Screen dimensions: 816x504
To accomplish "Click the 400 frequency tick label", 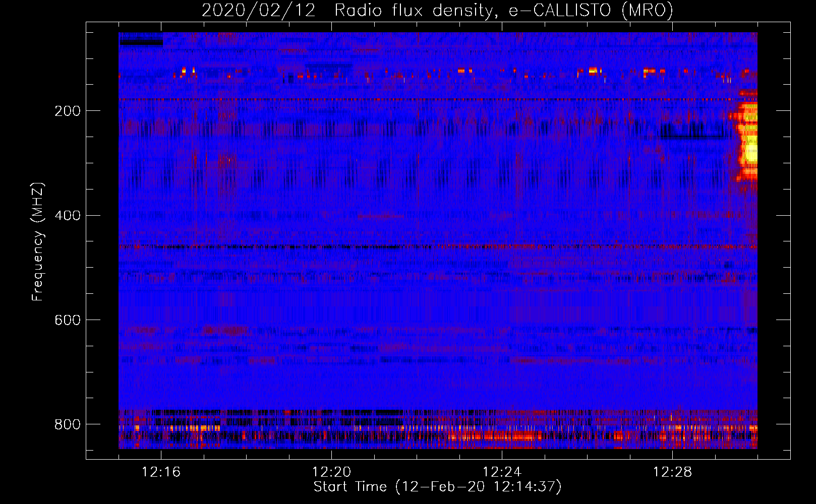I will (x=68, y=216).
